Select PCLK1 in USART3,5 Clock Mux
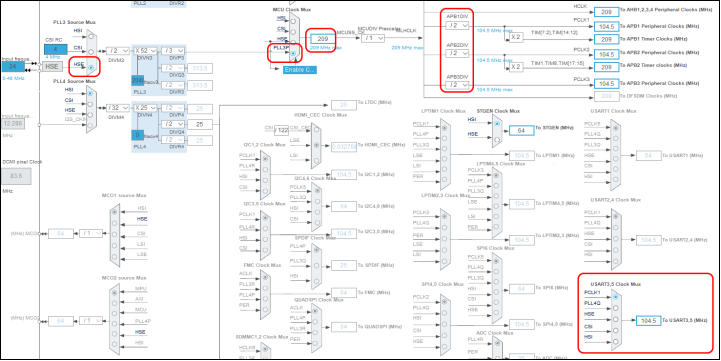This screenshot has width=721, height=361. tap(615, 297)
